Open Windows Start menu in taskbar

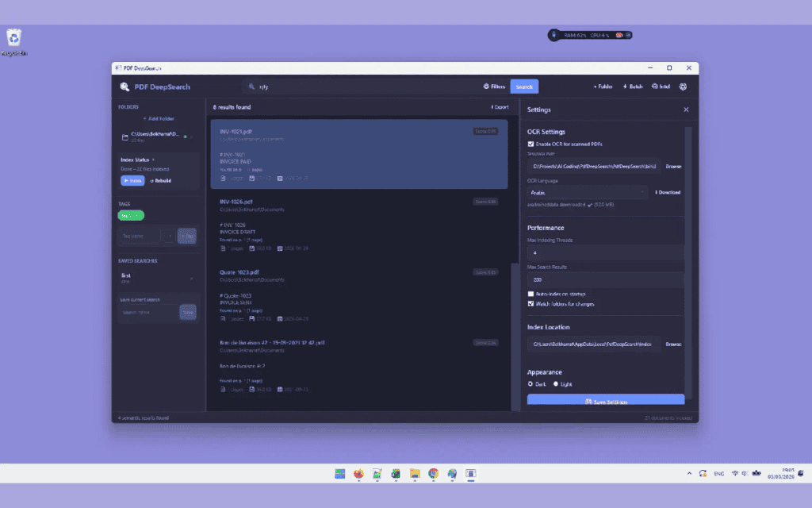339,473
